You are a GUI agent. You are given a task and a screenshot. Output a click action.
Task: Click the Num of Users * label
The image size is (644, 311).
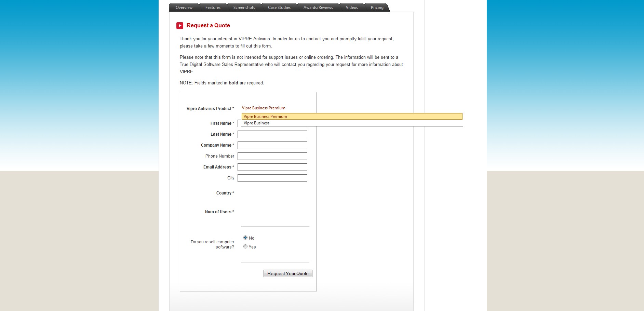(219, 212)
